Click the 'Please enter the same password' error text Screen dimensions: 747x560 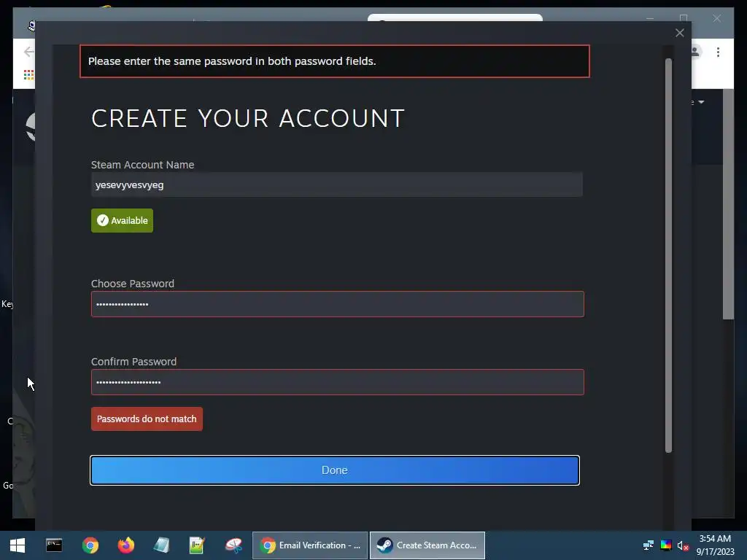click(x=232, y=61)
